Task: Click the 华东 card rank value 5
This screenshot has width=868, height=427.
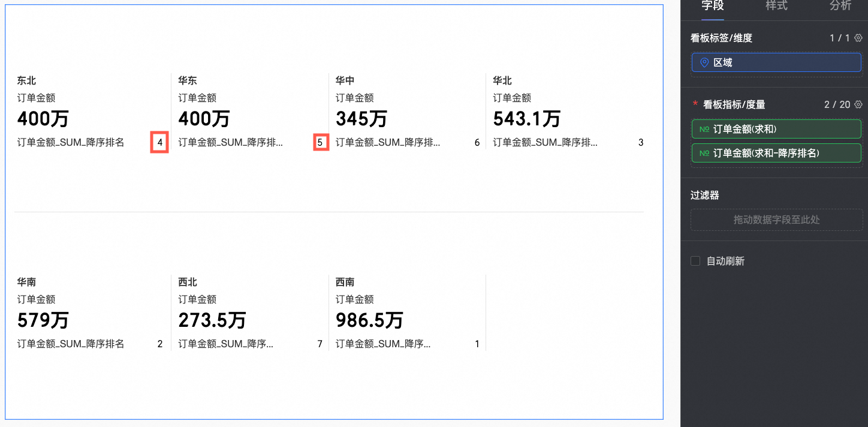Action: pyautogui.click(x=320, y=143)
